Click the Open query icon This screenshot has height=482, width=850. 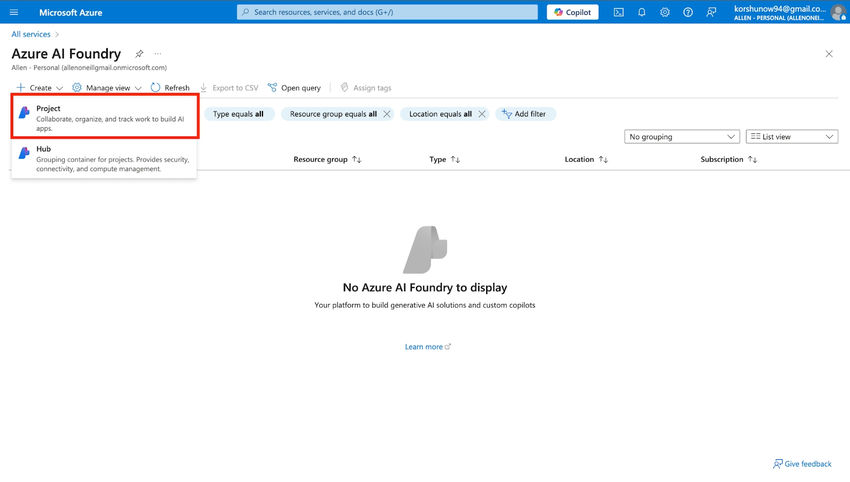pyautogui.click(x=272, y=87)
